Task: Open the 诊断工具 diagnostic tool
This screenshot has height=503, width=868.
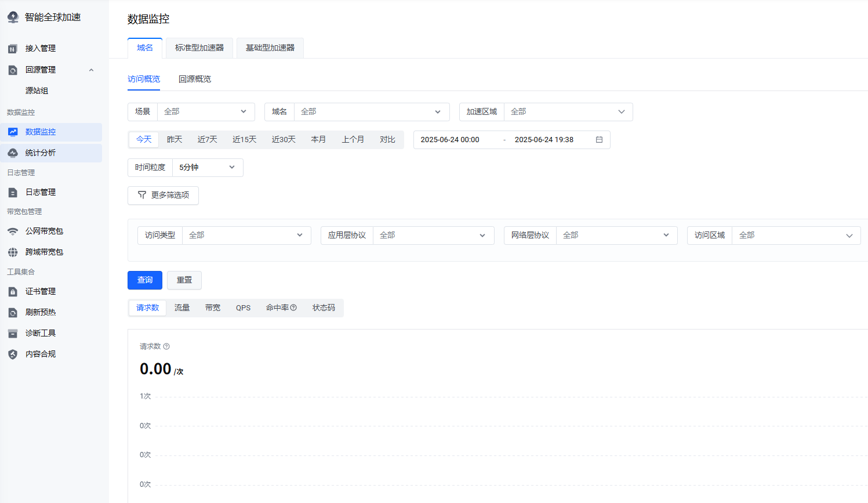Action: coord(41,332)
